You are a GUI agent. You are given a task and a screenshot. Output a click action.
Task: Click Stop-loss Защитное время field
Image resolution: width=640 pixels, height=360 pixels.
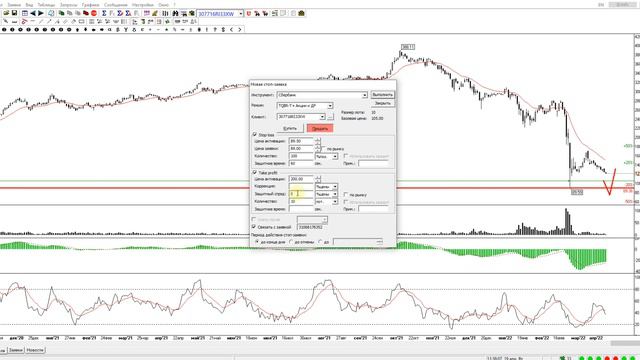301,163
